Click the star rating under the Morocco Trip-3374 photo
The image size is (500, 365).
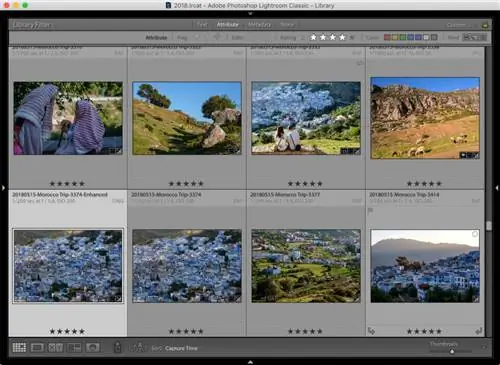(x=186, y=331)
